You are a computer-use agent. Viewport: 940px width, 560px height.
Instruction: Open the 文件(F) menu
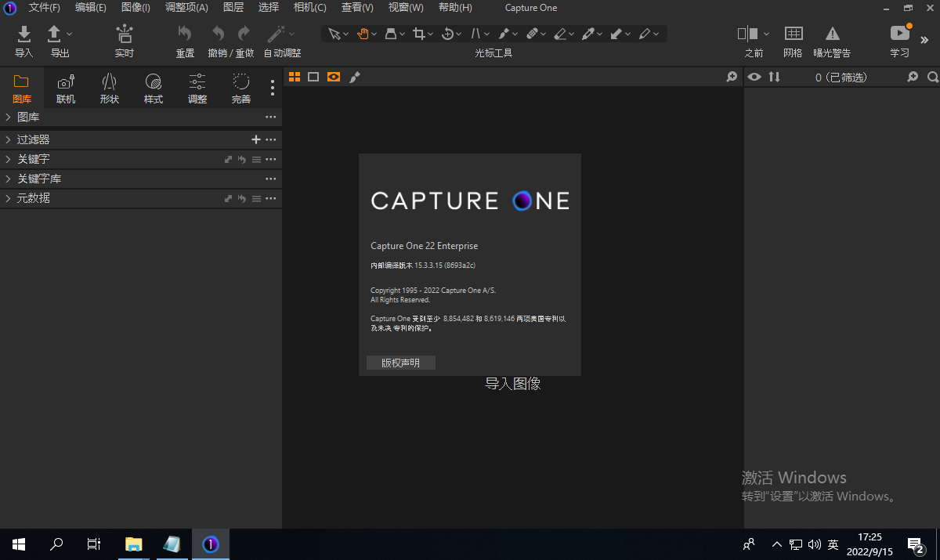(x=45, y=8)
